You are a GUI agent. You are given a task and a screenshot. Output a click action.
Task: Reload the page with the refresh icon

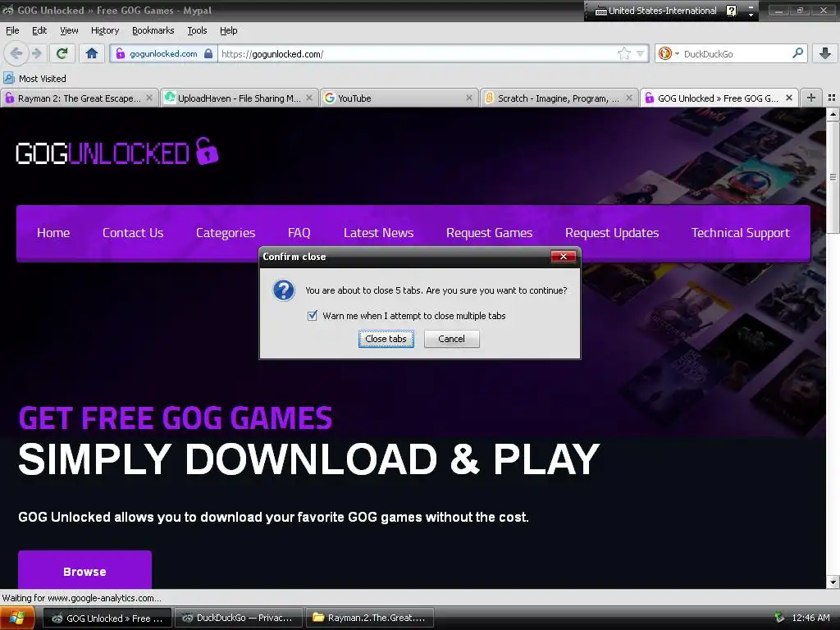coord(62,53)
